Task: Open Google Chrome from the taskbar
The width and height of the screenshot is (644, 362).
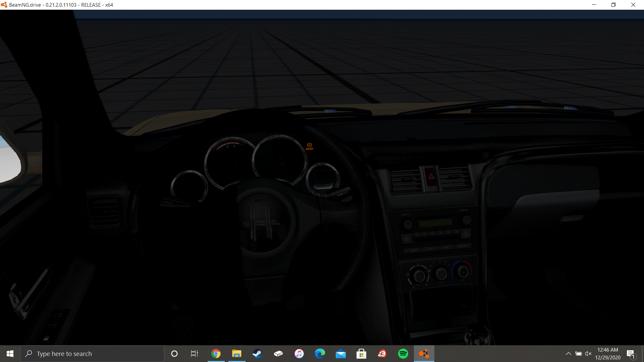Action: [x=216, y=354]
